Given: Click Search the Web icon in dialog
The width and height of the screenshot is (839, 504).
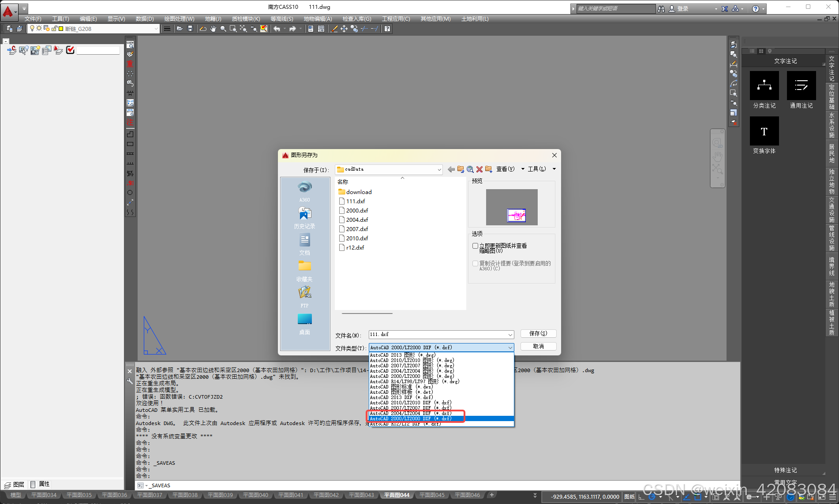Looking at the screenshot, I should [x=470, y=169].
